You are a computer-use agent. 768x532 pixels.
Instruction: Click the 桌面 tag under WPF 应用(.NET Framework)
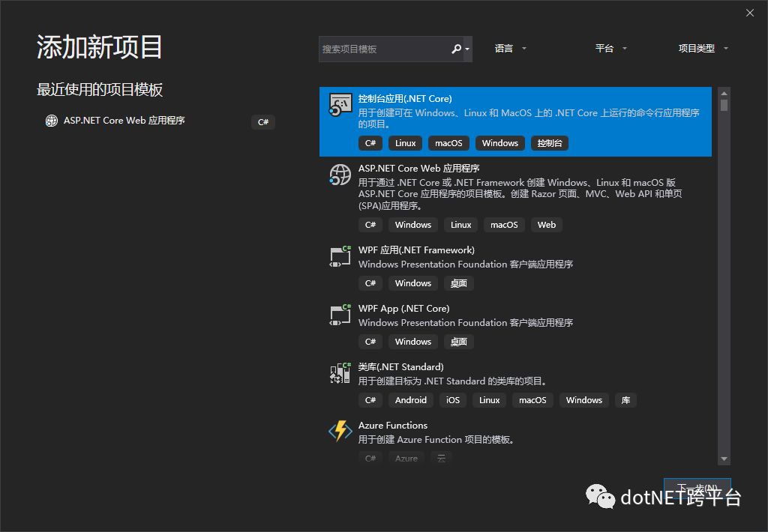tap(459, 283)
